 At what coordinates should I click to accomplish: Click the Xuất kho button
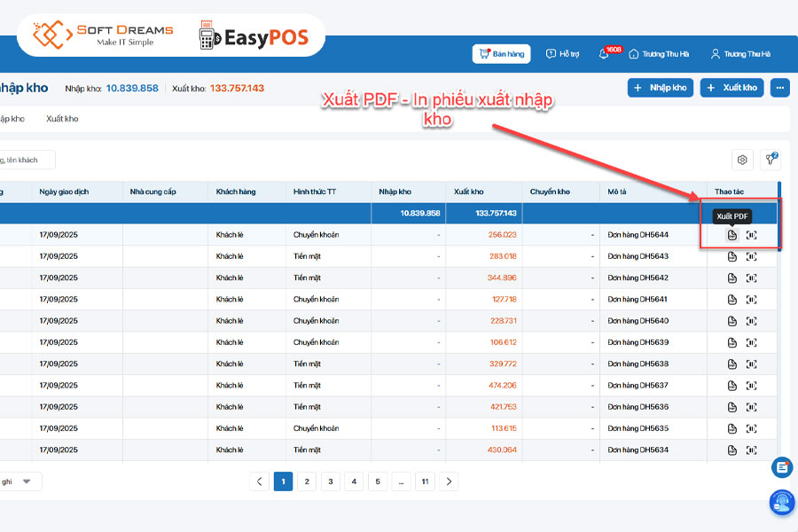(x=731, y=88)
